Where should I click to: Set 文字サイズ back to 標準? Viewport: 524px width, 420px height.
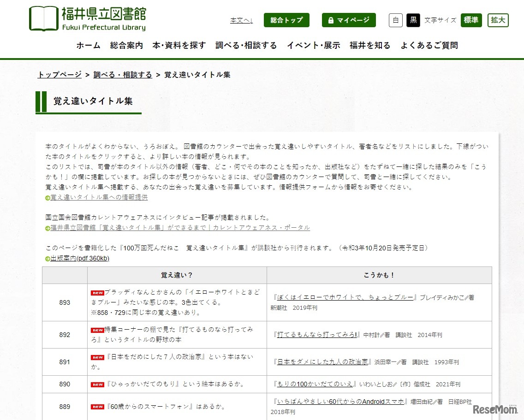click(471, 20)
